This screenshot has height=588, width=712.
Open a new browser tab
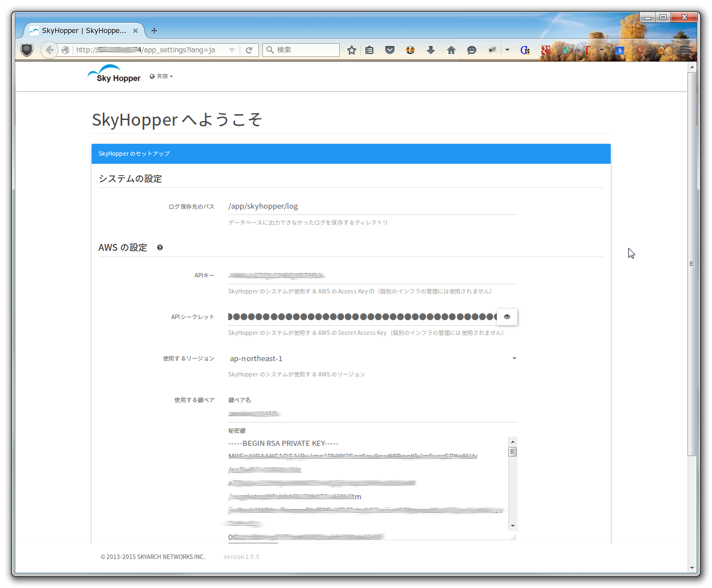point(154,31)
